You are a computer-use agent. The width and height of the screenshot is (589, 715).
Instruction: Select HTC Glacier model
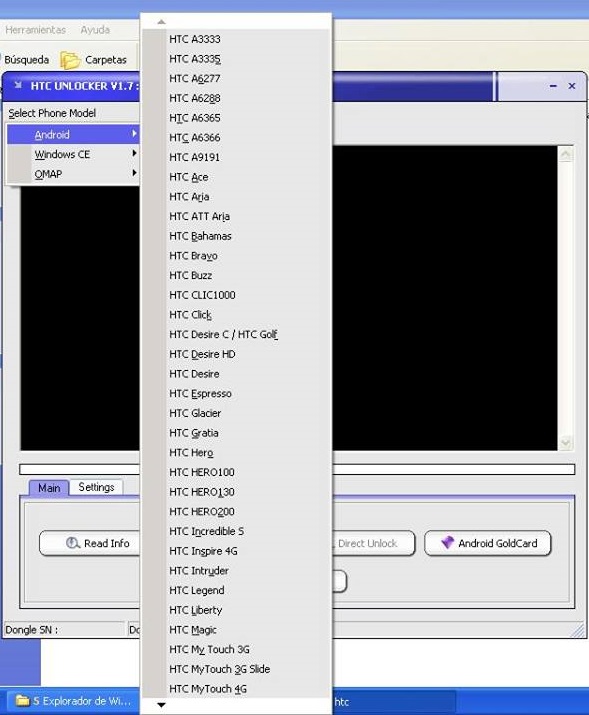[x=236, y=413]
